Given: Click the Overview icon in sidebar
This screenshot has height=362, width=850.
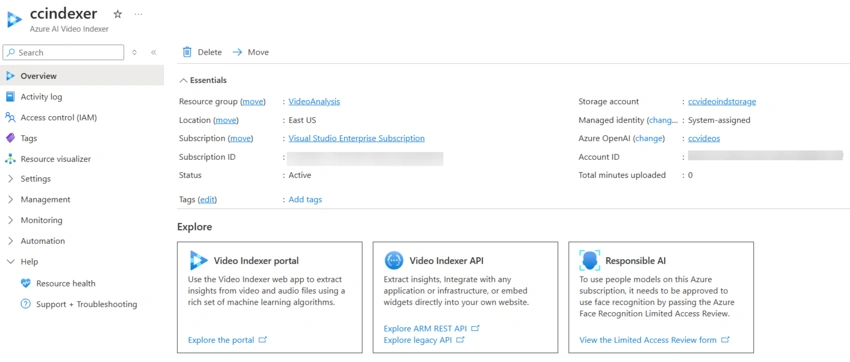Looking at the screenshot, I should (10, 76).
